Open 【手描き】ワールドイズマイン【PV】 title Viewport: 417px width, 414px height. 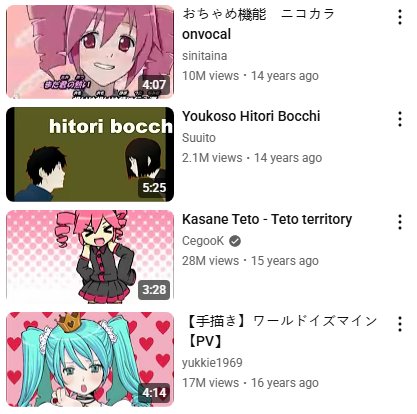pos(280,331)
